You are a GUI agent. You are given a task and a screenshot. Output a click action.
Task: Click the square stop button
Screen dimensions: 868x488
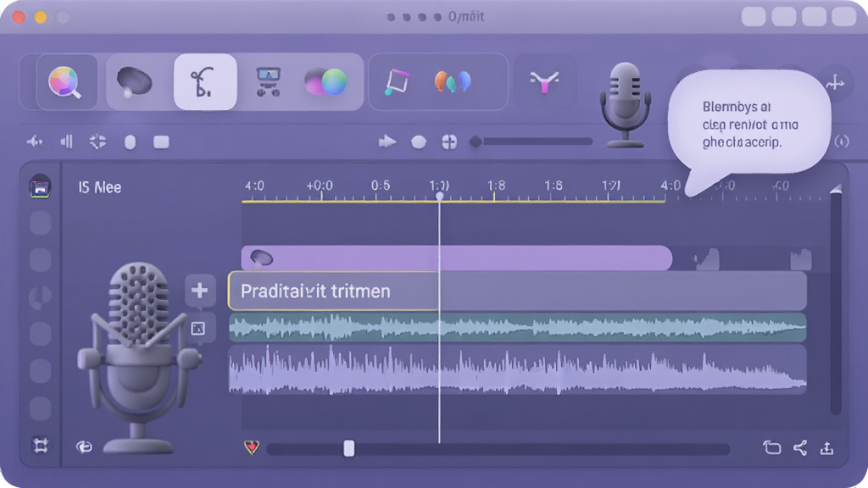click(x=161, y=142)
